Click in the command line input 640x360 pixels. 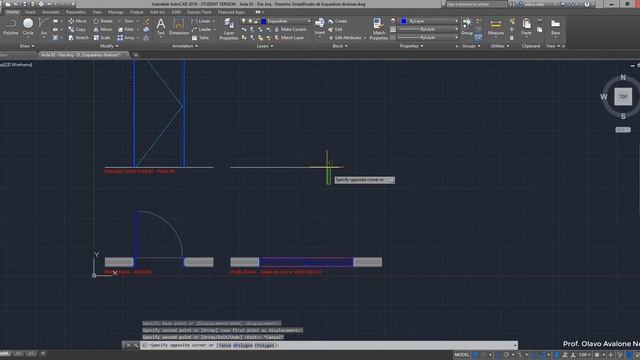(x=329, y=345)
